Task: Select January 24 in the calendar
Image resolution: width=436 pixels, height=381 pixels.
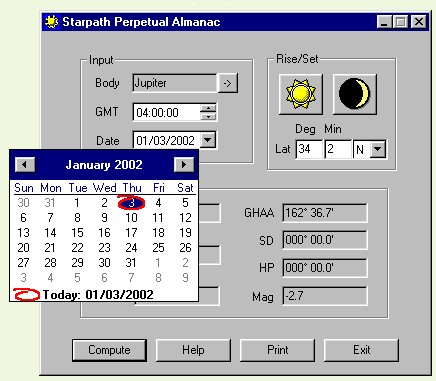Action: (131, 248)
